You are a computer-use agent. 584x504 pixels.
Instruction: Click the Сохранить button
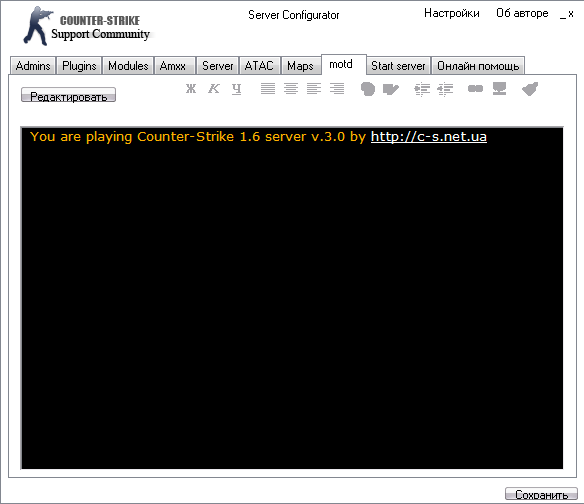(542, 494)
